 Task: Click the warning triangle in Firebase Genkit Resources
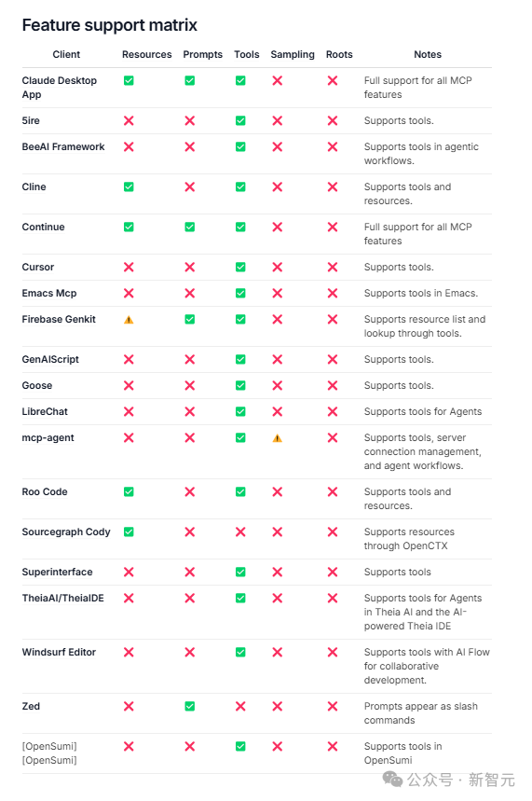click(129, 320)
